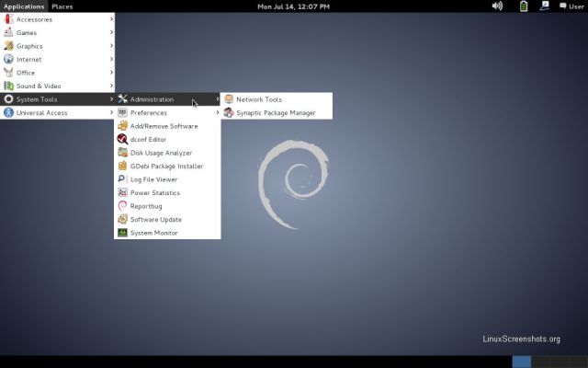Click the "Graphics" label
Screen dimensions: 588x368
(29, 46)
